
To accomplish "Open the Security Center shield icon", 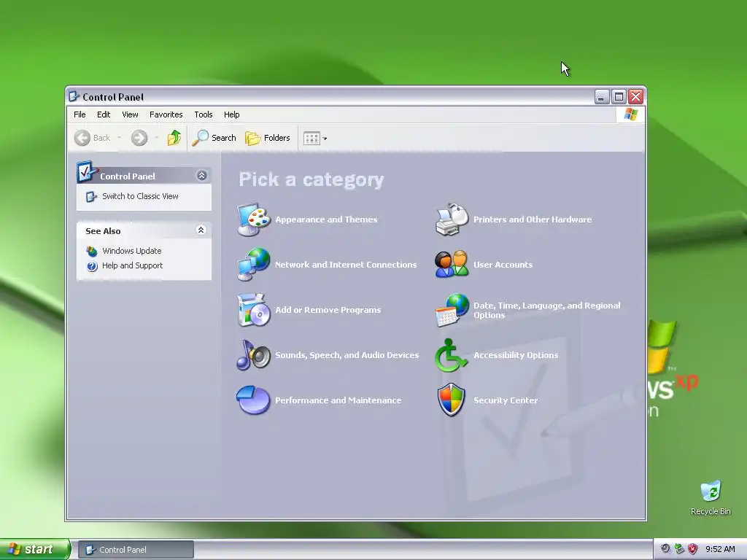I will coord(451,400).
